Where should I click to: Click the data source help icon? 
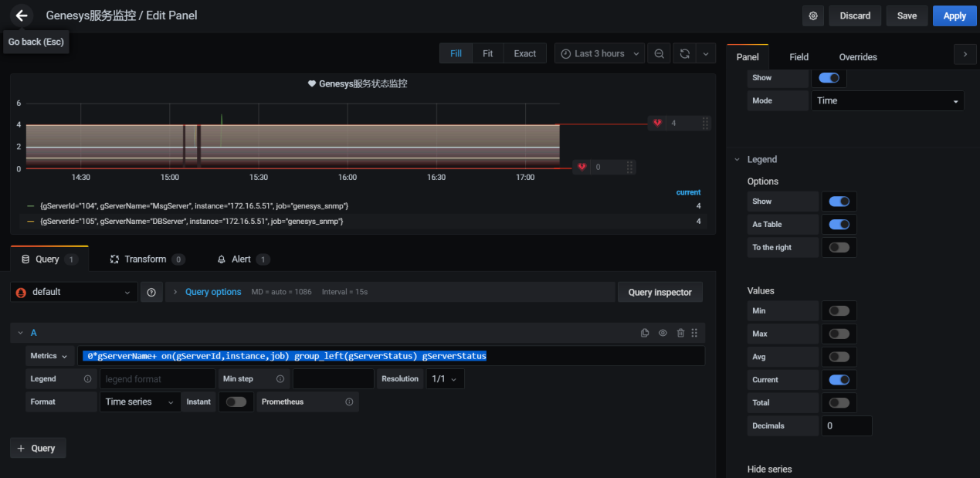coord(151,292)
